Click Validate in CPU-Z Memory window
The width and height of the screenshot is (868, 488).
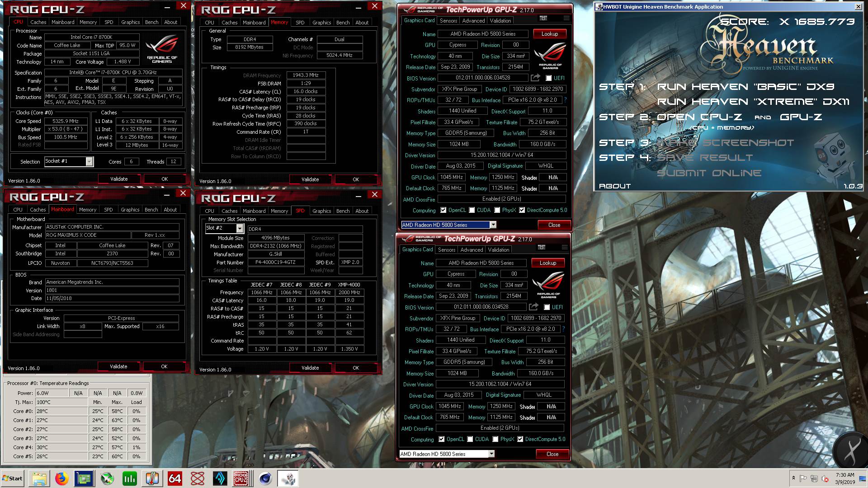(310, 179)
